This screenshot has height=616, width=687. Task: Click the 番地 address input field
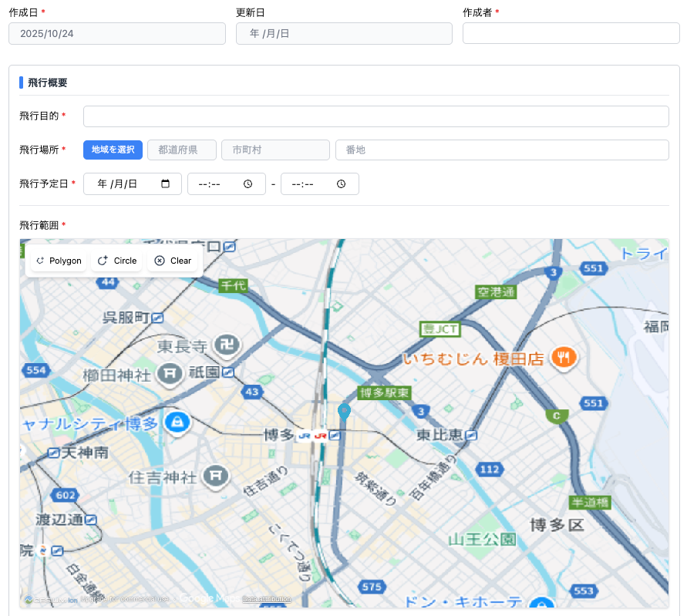(501, 150)
